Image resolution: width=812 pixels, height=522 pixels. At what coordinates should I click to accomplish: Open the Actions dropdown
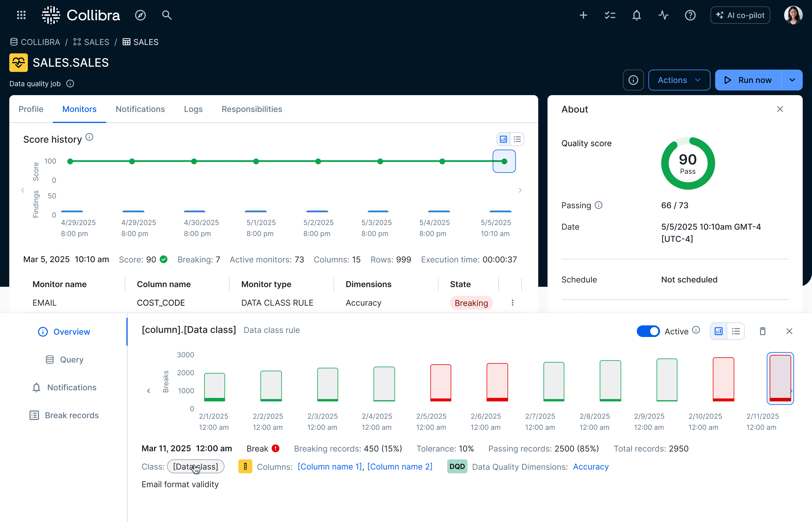(x=679, y=80)
